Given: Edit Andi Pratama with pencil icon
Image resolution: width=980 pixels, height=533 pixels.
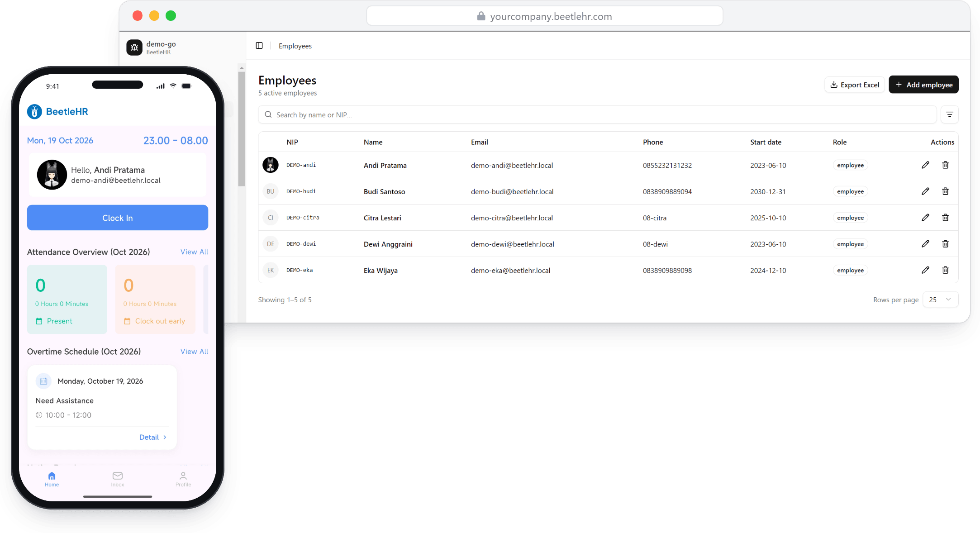Looking at the screenshot, I should pyautogui.click(x=925, y=165).
